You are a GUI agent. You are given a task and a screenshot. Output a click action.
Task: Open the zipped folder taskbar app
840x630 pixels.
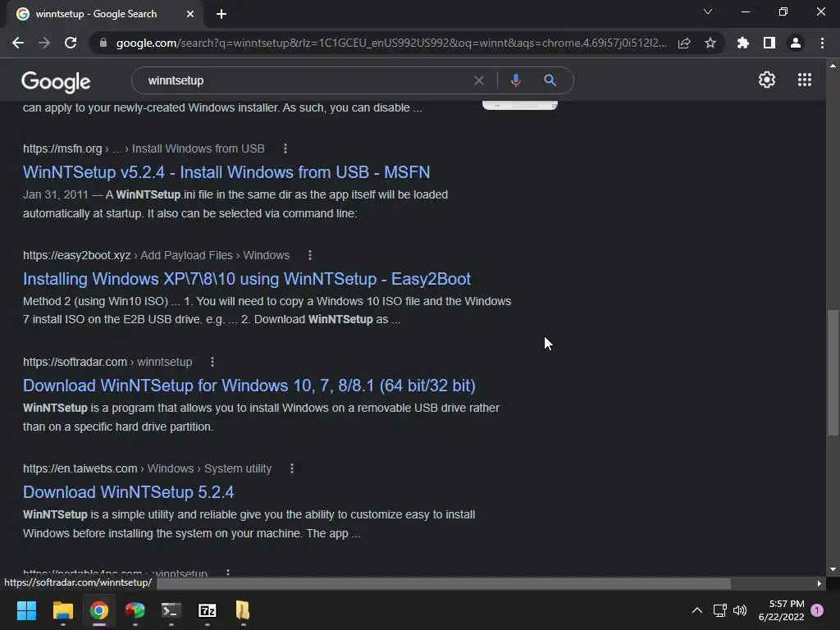point(243,610)
